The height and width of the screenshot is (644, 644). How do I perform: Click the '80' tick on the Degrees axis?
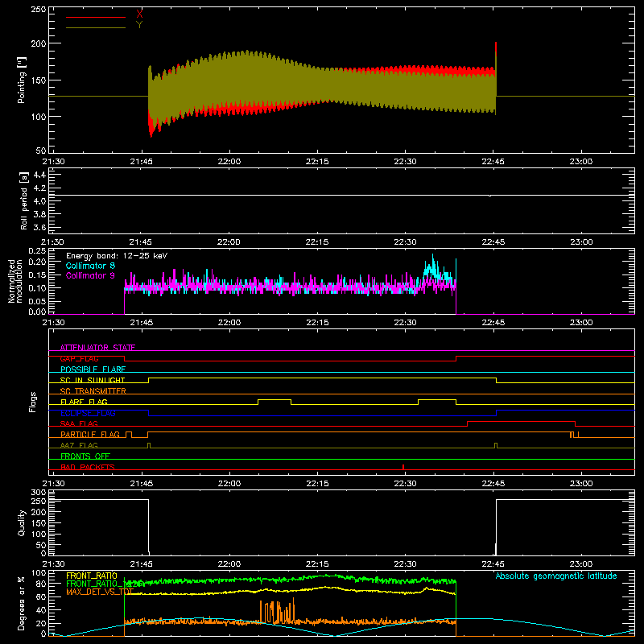pos(41,584)
